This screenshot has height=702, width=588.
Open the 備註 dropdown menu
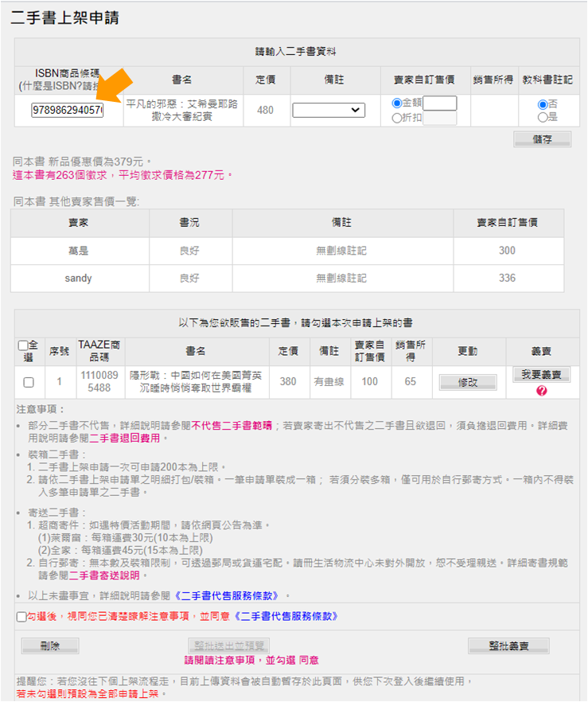coord(329,111)
